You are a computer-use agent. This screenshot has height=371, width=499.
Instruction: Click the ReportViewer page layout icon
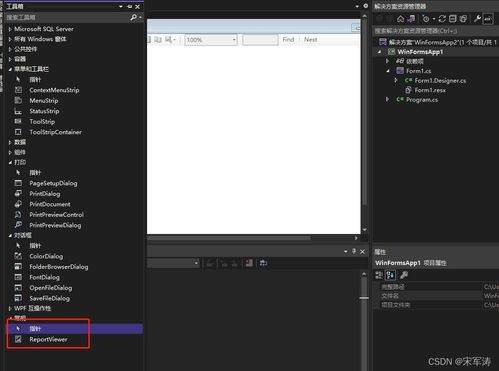tap(158, 40)
